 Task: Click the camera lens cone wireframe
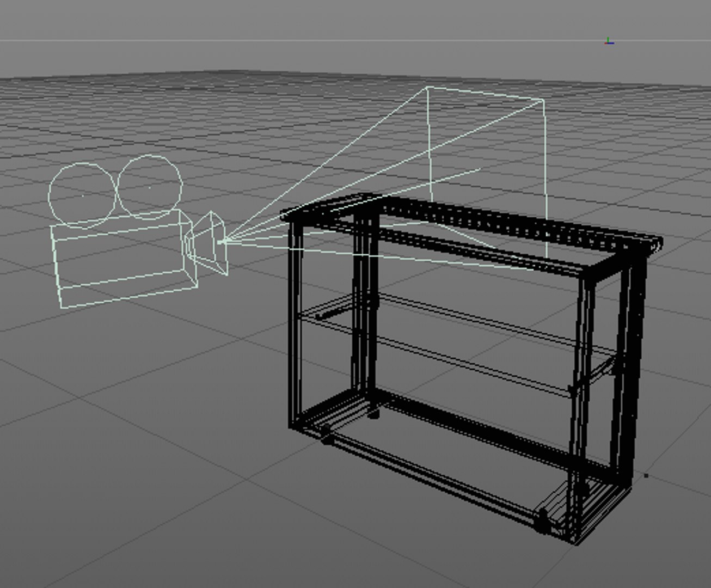coord(207,242)
